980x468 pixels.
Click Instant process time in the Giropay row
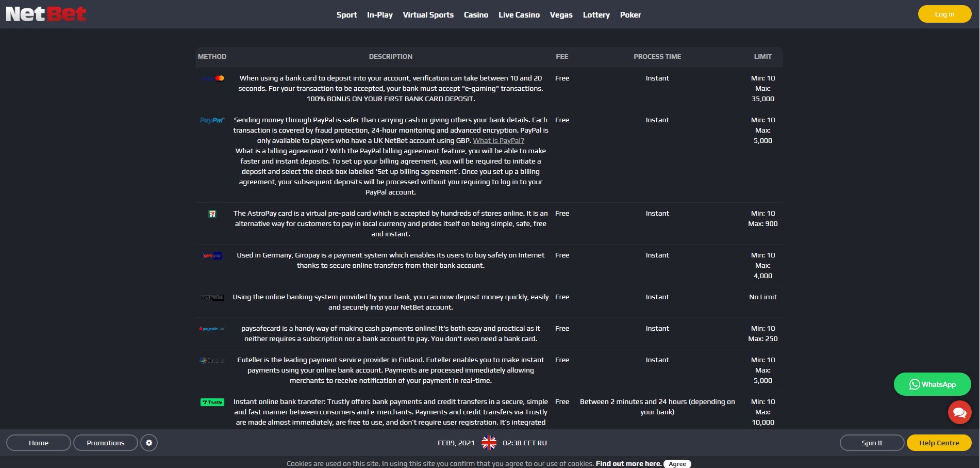click(x=657, y=255)
